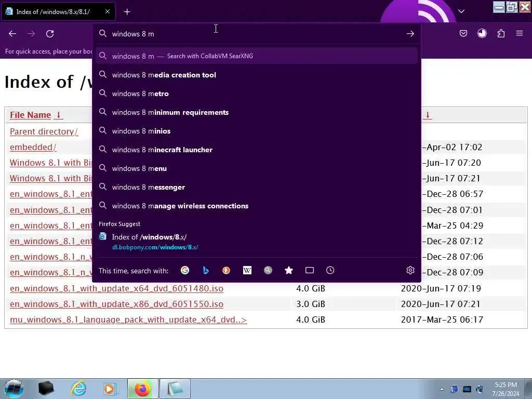
Task: Click the Action Center flag tray icon
Action: [x=454, y=389]
